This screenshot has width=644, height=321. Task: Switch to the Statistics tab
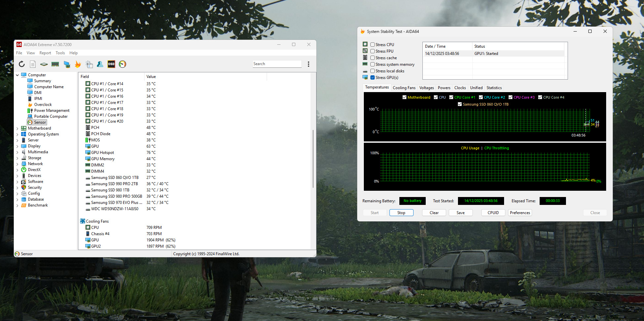(494, 88)
